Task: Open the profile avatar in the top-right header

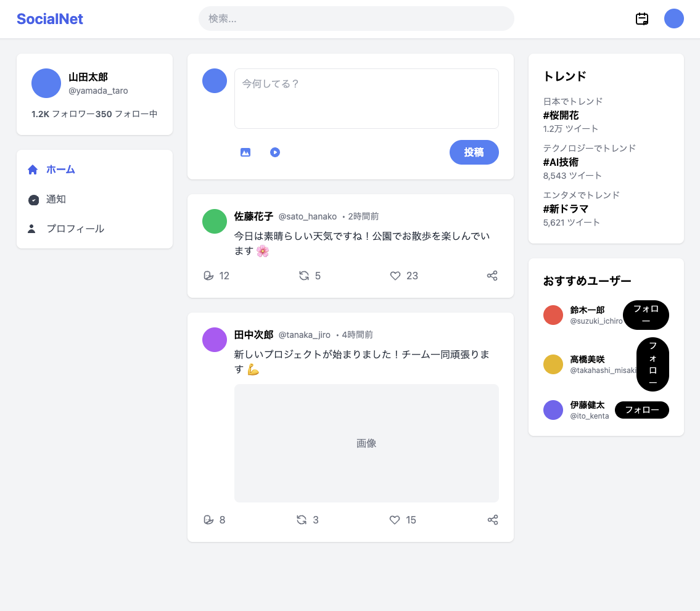Action: click(674, 18)
